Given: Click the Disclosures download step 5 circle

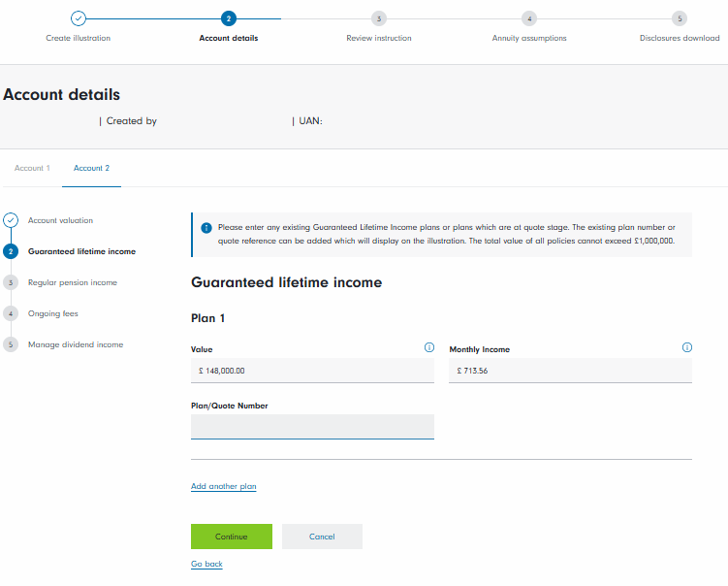Looking at the screenshot, I should (x=680, y=18).
